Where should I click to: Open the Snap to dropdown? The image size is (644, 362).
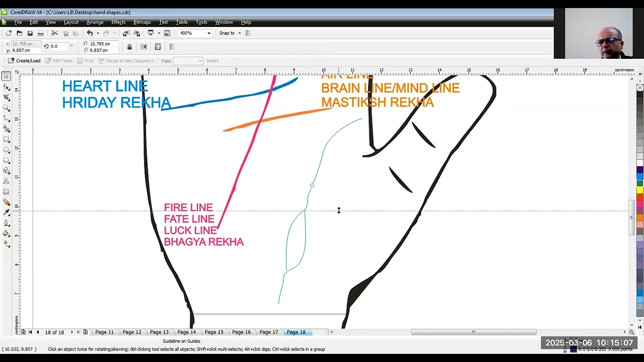click(239, 33)
